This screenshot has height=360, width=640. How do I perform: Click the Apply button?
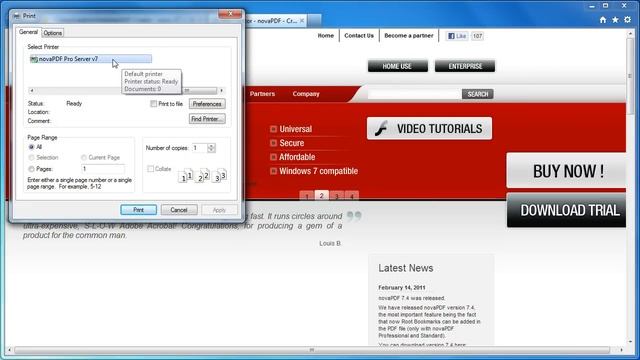tap(219, 210)
